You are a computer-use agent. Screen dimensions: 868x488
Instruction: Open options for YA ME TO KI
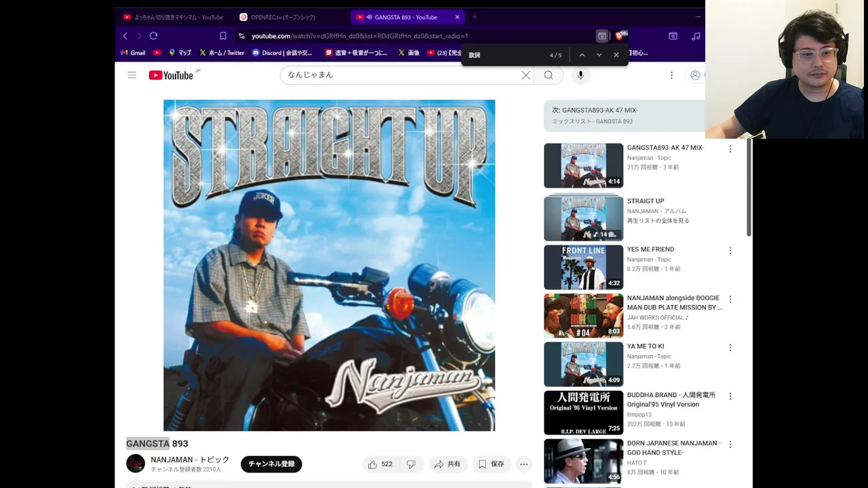click(x=730, y=348)
